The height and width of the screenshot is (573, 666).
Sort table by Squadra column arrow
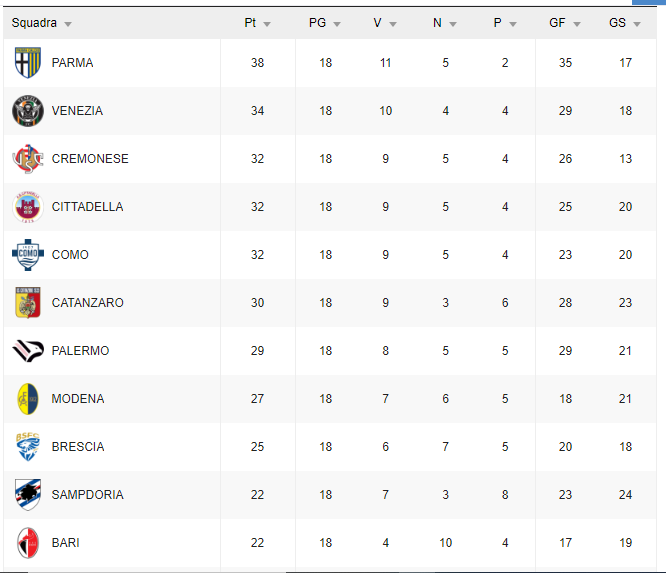(x=68, y=24)
